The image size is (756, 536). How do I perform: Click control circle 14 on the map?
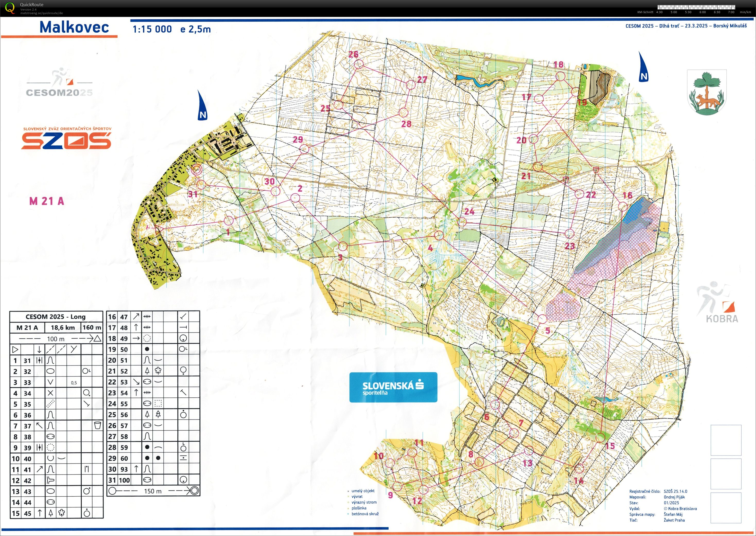click(x=579, y=468)
